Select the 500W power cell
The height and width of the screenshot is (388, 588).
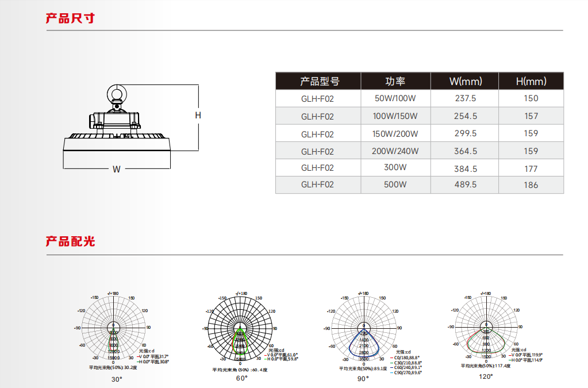(395, 185)
